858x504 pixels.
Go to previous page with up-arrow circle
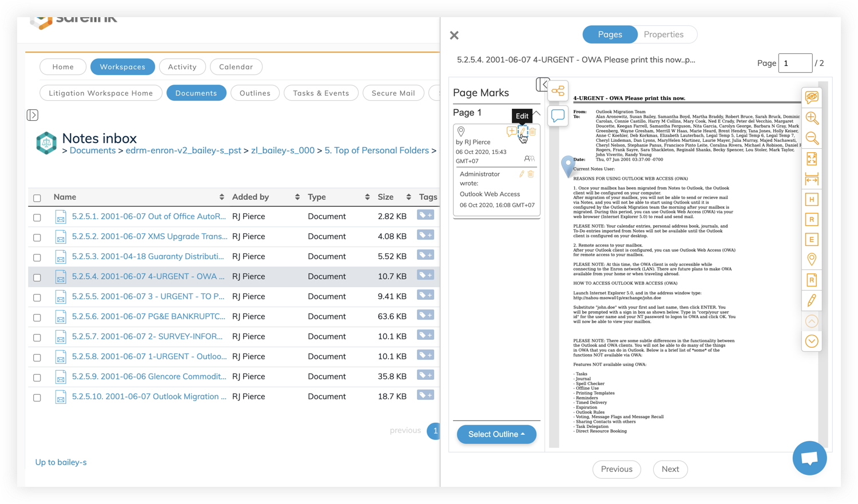click(x=812, y=322)
